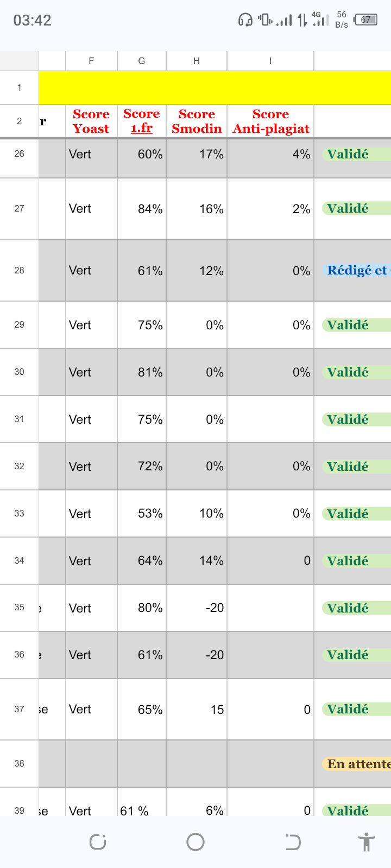Open the Validé dropdown in row 37
391x868 pixels.
357,709
